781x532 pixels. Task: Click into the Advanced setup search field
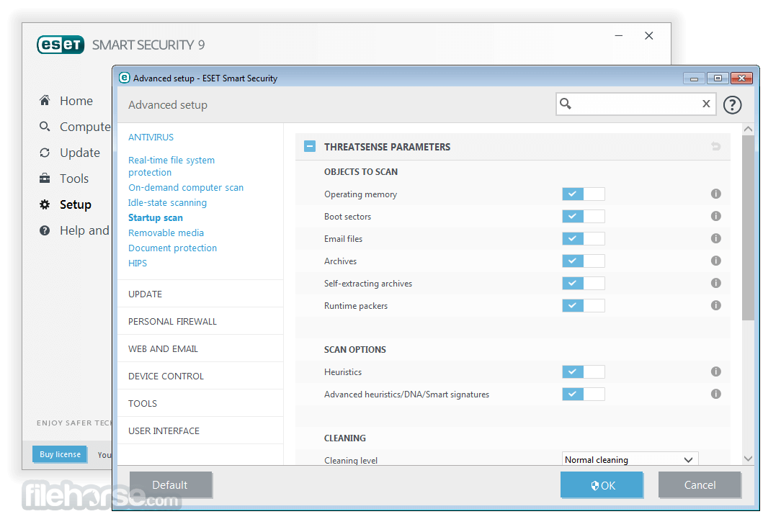[635, 104]
